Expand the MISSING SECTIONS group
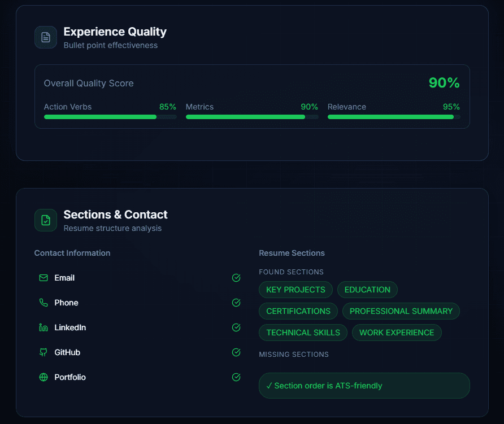This screenshot has width=504, height=424. pyautogui.click(x=294, y=354)
